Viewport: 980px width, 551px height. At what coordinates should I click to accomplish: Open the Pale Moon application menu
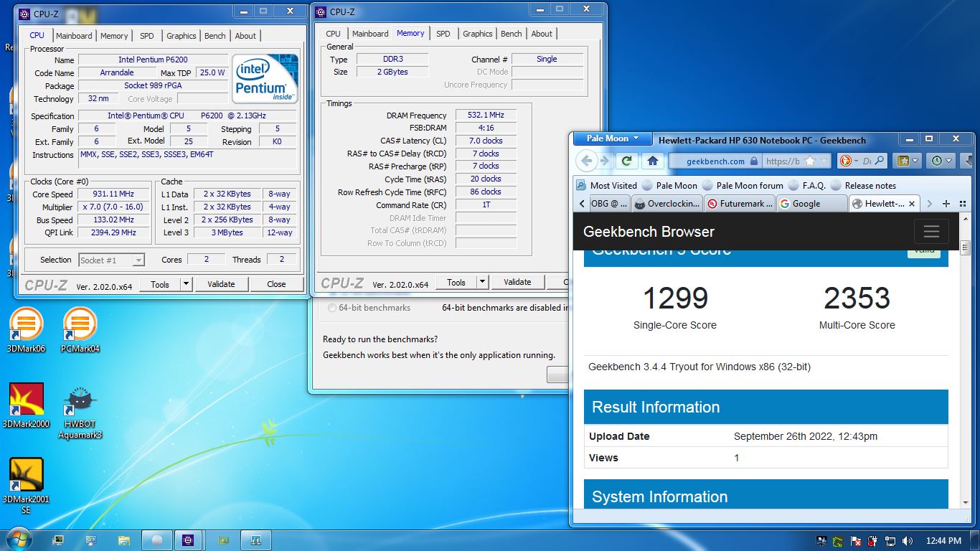click(x=613, y=138)
